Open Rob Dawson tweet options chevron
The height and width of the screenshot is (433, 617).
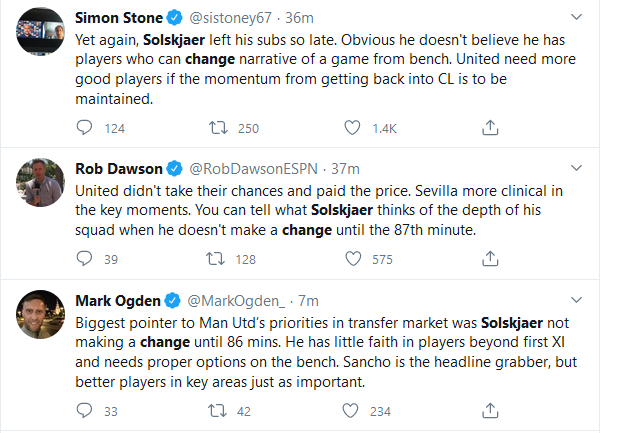(x=577, y=168)
